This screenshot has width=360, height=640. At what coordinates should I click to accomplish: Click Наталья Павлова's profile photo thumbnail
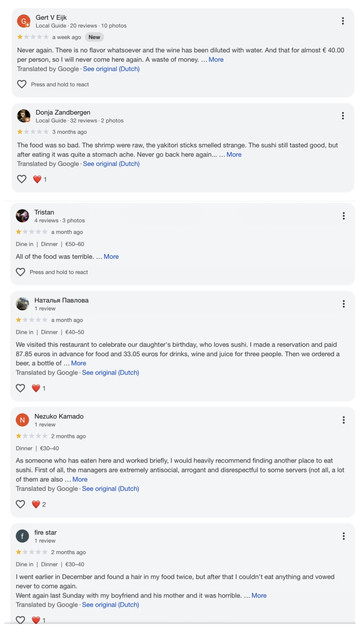(22, 304)
